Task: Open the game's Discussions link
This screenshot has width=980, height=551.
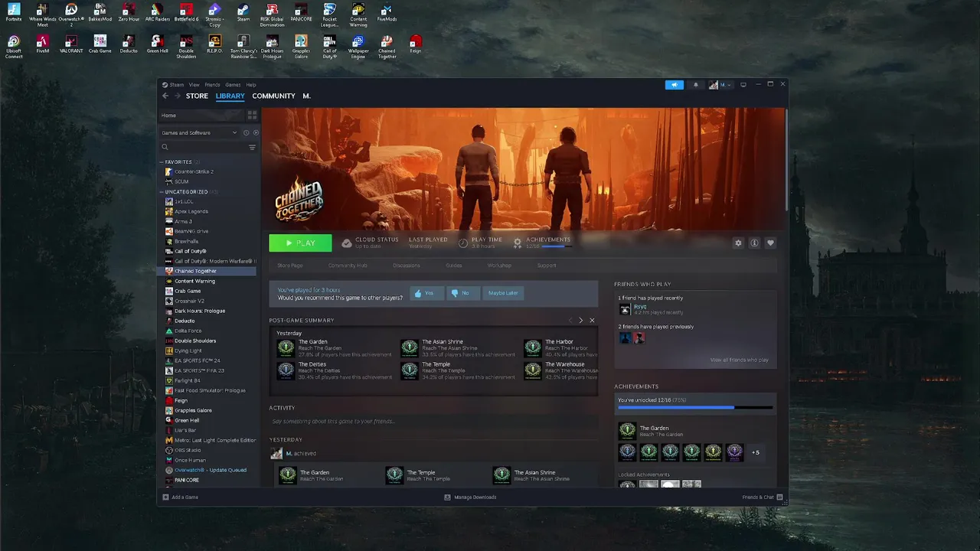Action: (x=407, y=266)
